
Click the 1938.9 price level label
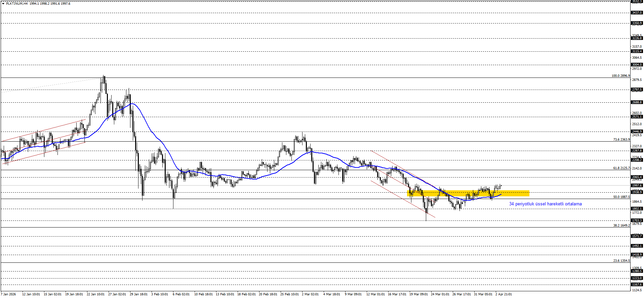tap(637, 192)
